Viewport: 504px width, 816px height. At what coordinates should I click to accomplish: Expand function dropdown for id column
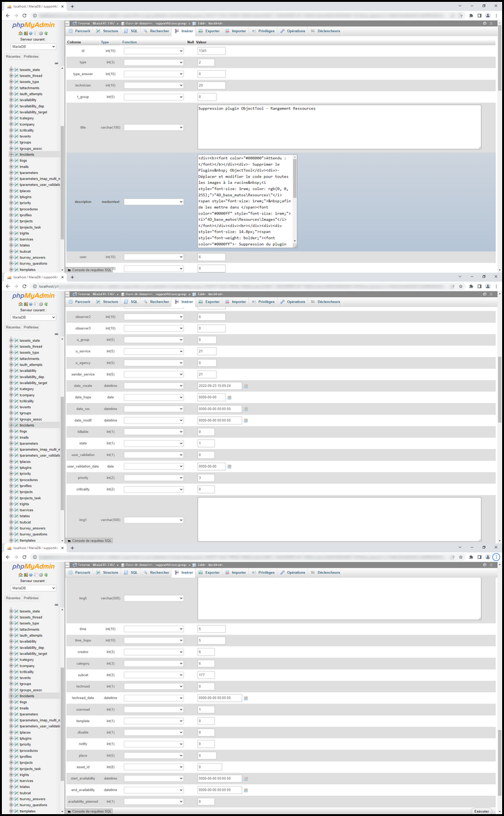(154, 51)
